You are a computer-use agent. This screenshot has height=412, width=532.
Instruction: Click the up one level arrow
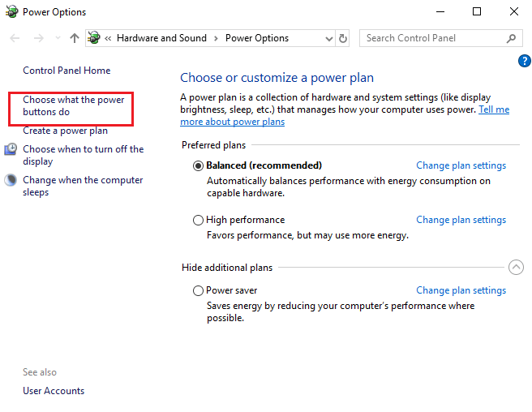click(75, 38)
